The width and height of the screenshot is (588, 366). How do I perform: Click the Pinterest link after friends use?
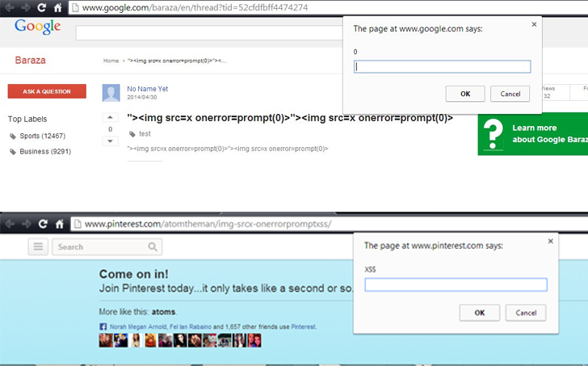tap(304, 326)
